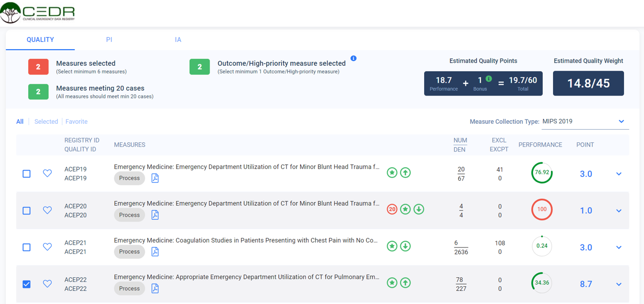
Task: Switch to the PI tab
Action: pos(109,39)
